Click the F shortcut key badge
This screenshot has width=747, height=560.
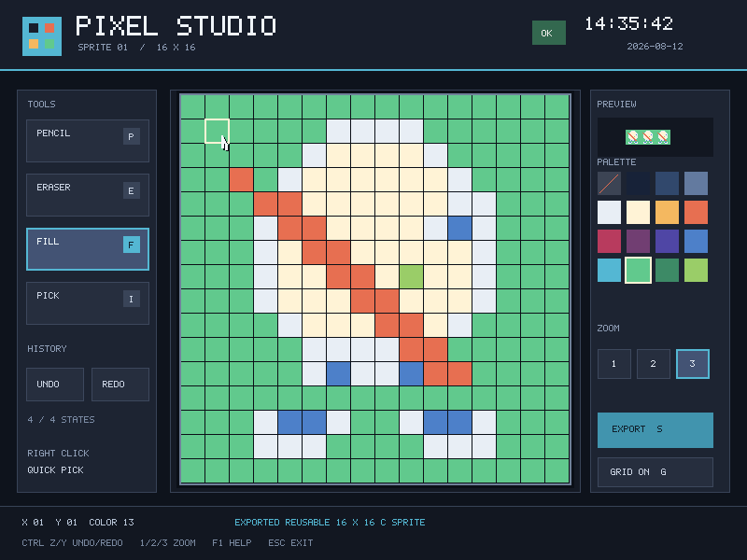pyautogui.click(x=132, y=245)
